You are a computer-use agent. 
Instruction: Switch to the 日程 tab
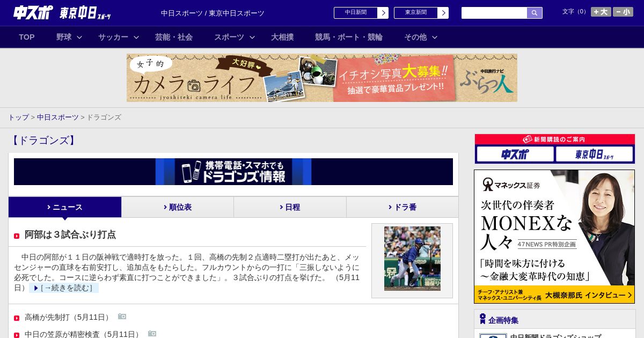pyautogui.click(x=290, y=207)
